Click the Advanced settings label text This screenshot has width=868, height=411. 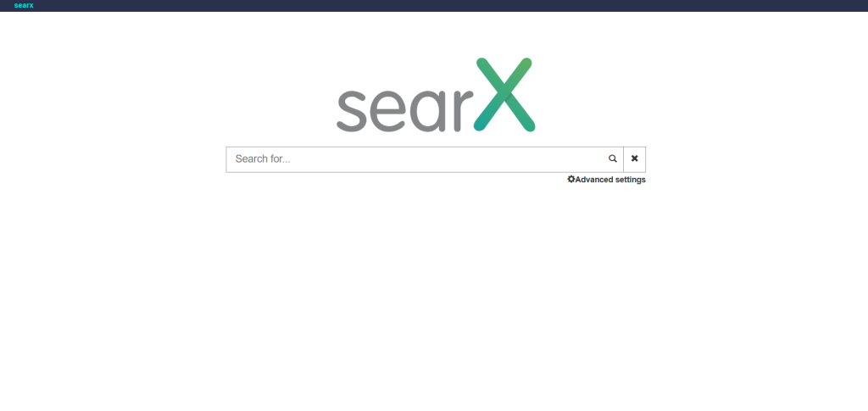click(x=610, y=179)
